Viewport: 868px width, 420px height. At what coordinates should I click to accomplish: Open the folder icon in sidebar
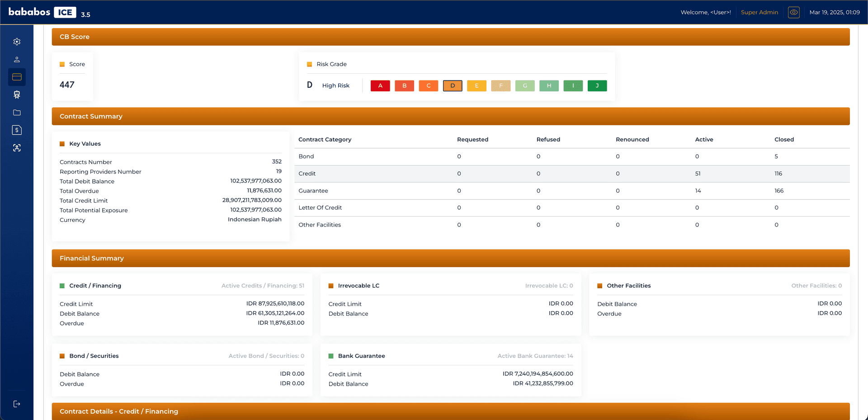tap(17, 113)
